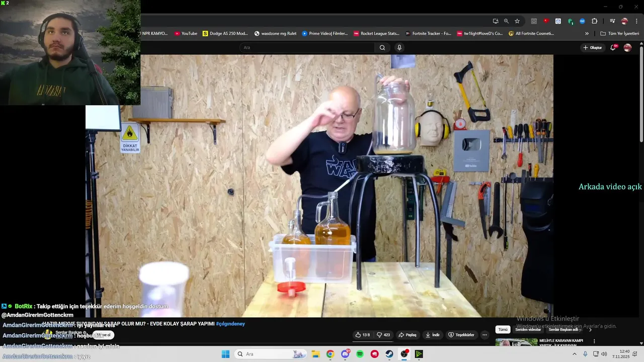The image size is (644, 362).
Task: Click the #çılgındeney hashtag link
Action: (230, 324)
